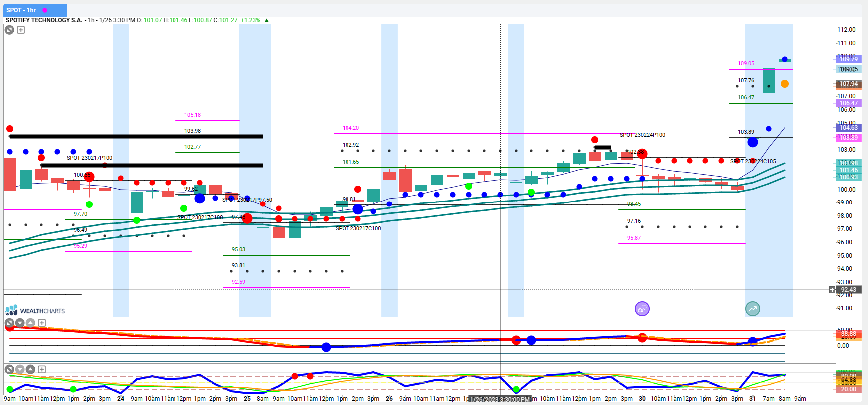This screenshot has height=405, width=868.
Task: Move bottom indicator panel down
Action: [20, 369]
